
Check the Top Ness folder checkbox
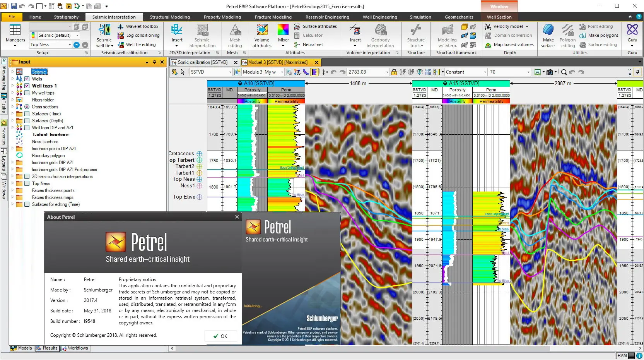click(27, 183)
